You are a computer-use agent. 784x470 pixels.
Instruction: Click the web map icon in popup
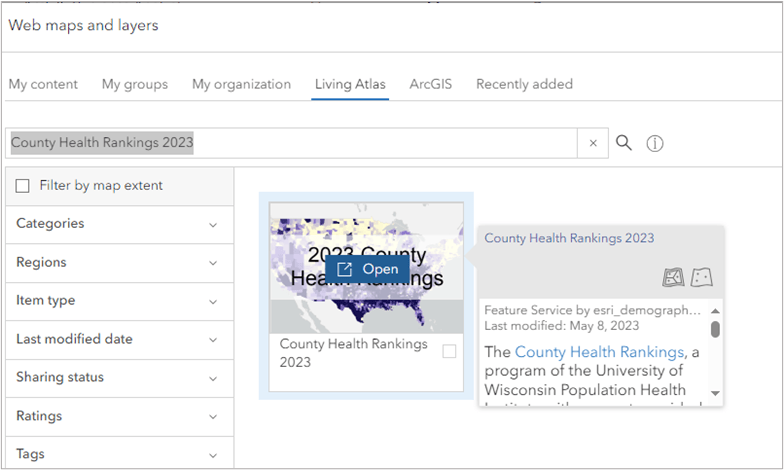tap(673, 277)
